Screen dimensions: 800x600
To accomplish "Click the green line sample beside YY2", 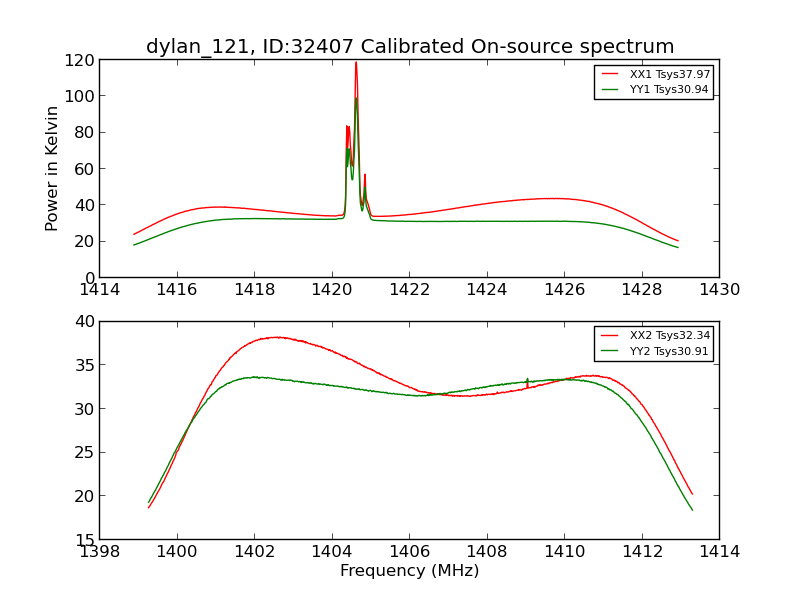I will tap(610, 351).
